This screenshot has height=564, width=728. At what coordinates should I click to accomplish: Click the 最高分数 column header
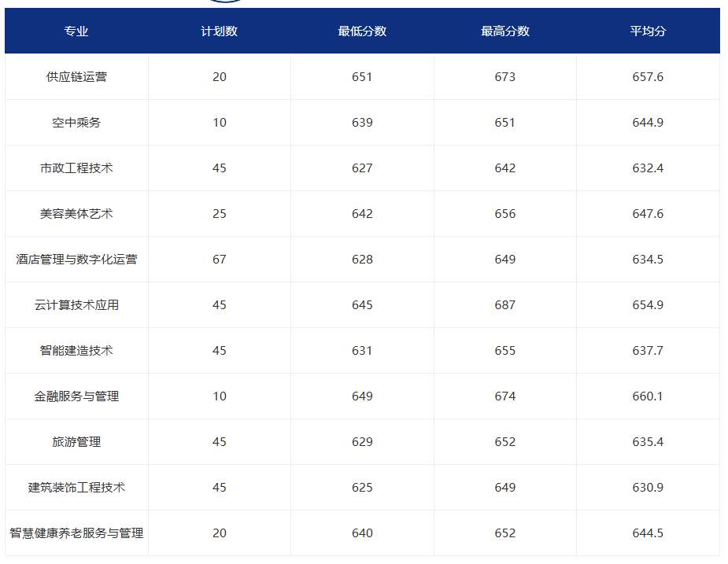coord(504,31)
